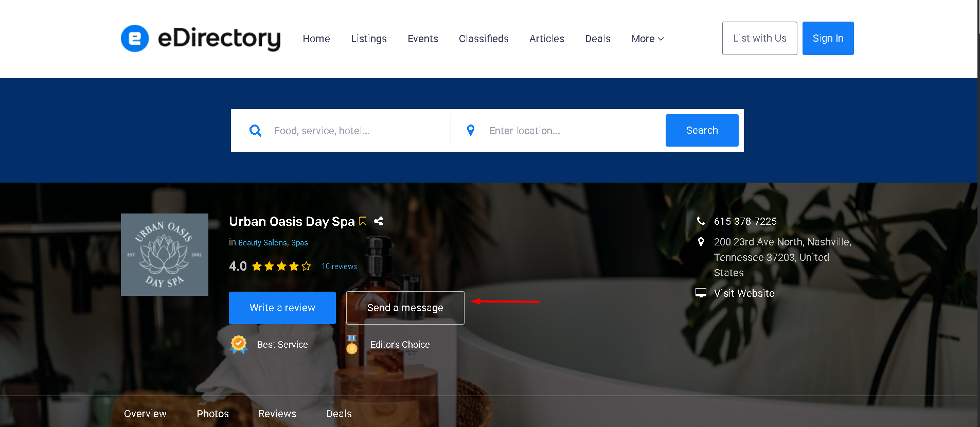The image size is (980, 427).
Task: Open the Spas category link
Action: pyautogui.click(x=299, y=243)
